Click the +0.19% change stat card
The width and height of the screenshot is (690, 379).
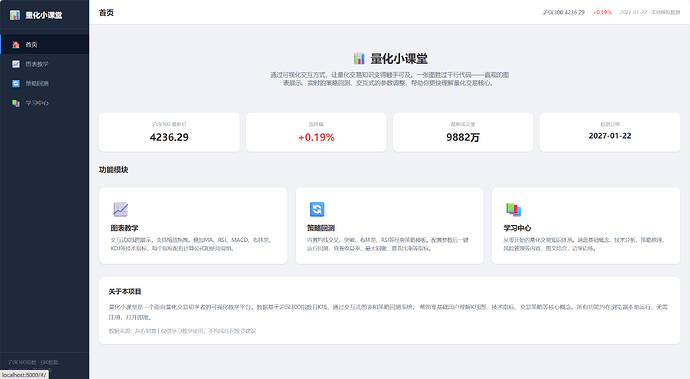(316, 132)
